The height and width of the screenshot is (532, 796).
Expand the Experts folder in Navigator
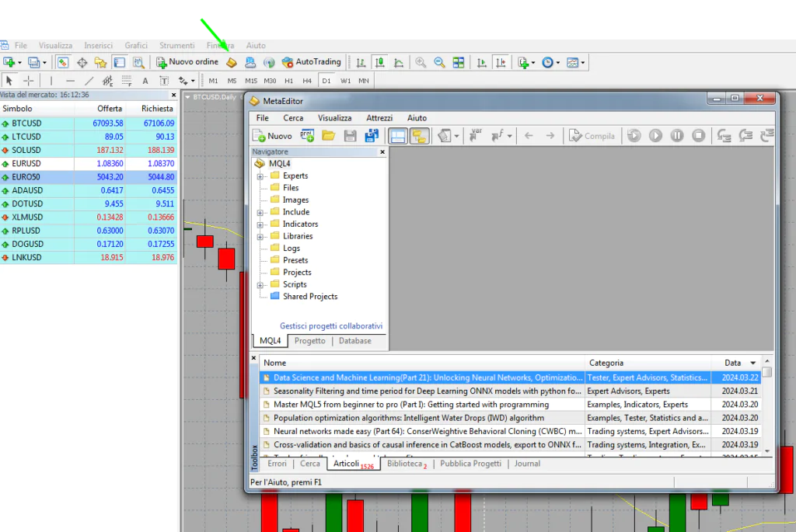[260, 176]
